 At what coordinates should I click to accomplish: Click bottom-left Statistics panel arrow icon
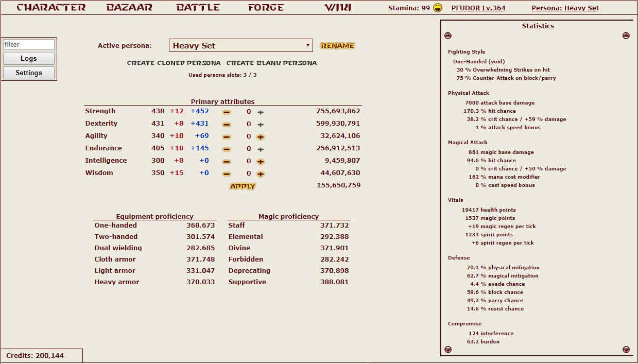coord(448,350)
